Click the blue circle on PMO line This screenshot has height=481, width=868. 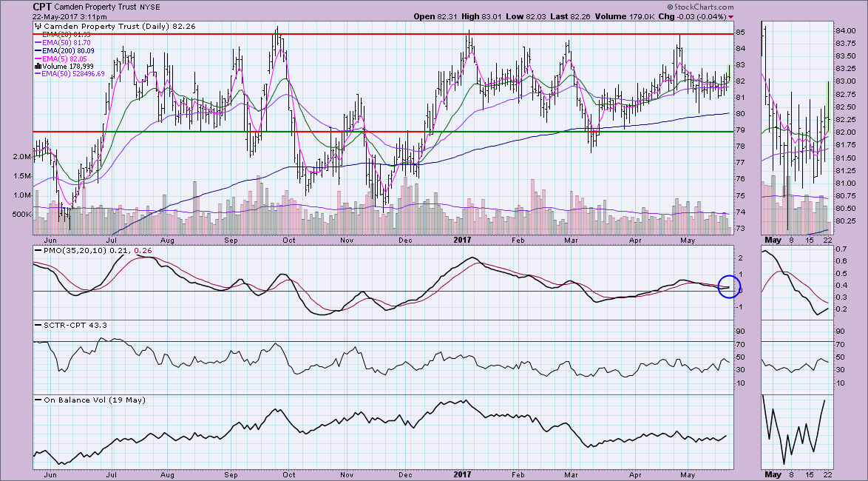tap(729, 286)
